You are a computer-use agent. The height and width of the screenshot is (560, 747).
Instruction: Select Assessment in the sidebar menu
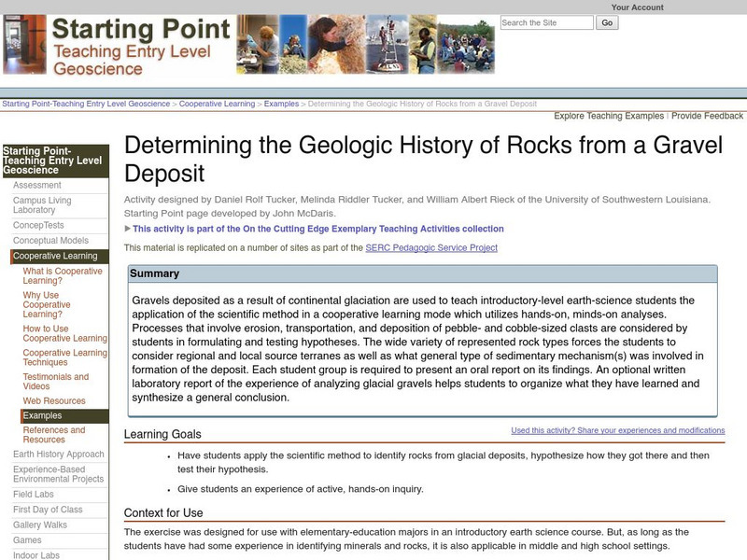[37, 186]
